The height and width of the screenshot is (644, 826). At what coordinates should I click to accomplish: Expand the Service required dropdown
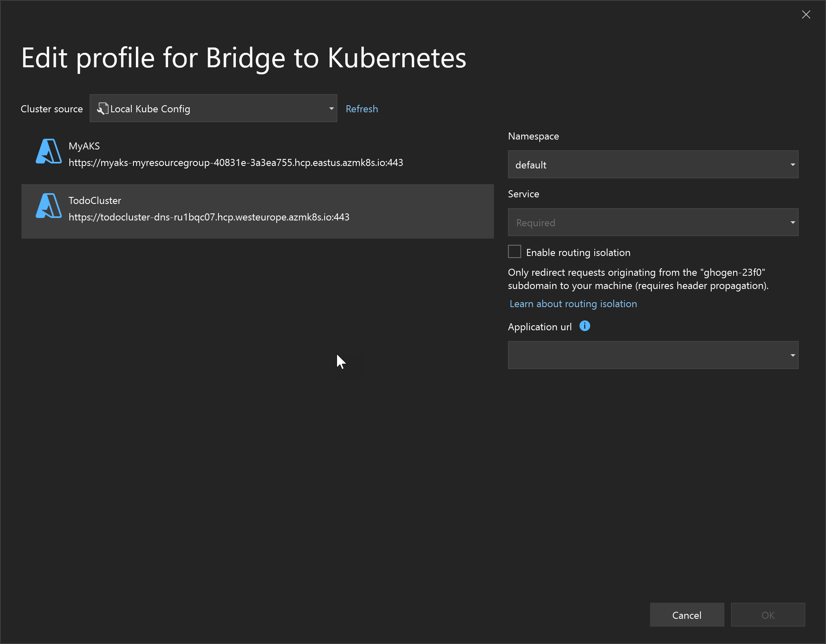tap(791, 223)
